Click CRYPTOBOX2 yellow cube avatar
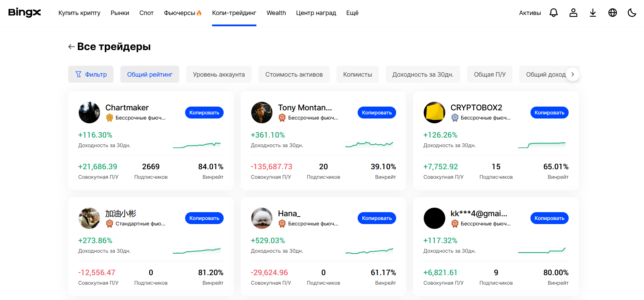This screenshot has height=300, width=644. 434,112
